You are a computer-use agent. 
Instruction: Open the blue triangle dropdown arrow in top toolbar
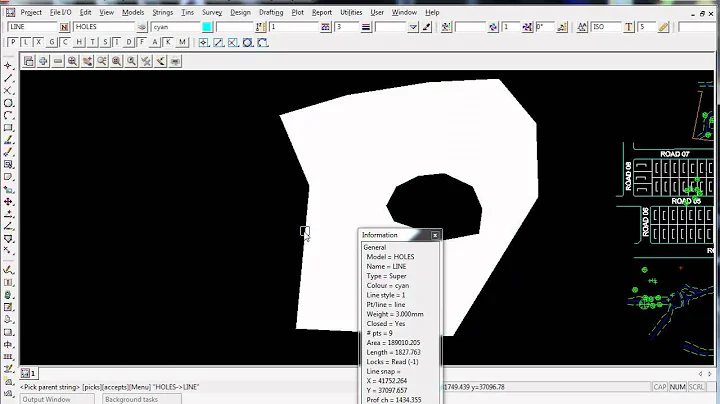click(x=413, y=27)
